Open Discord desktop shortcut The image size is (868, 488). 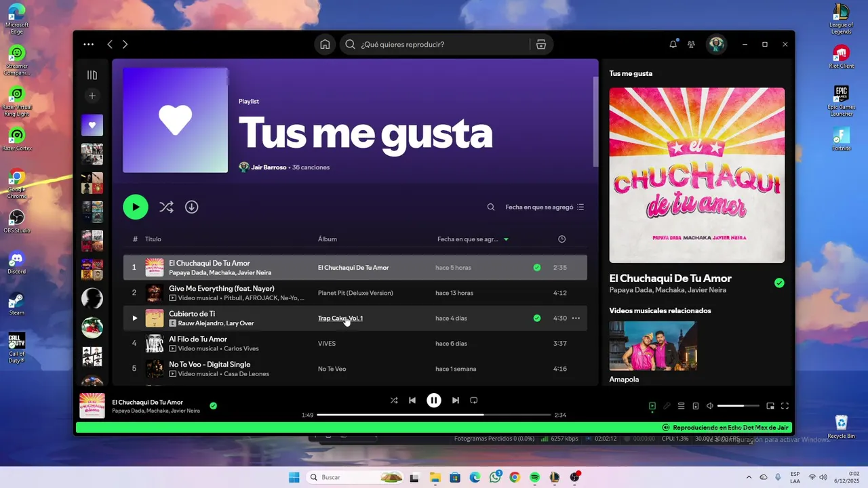point(17,262)
